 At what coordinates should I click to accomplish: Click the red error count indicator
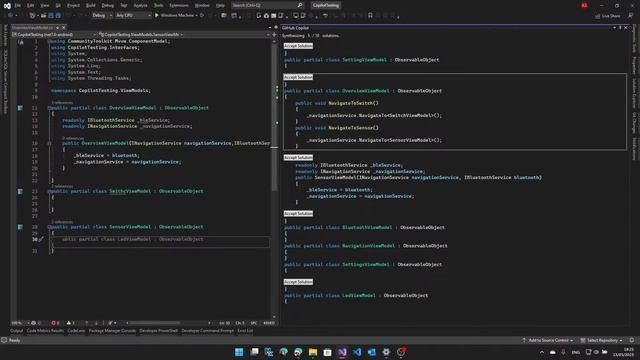56,323
